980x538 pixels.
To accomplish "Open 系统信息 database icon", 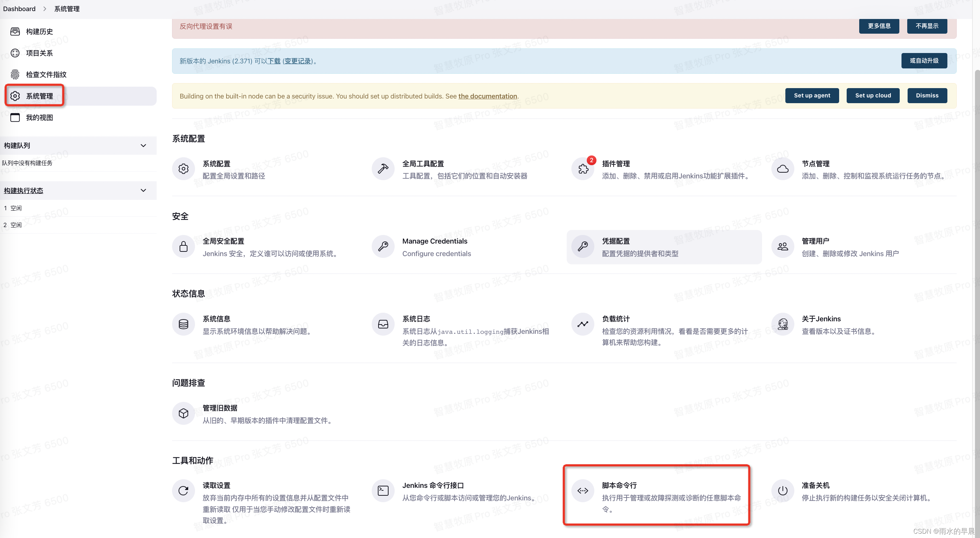I will pyautogui.click(x=184, y=324).
